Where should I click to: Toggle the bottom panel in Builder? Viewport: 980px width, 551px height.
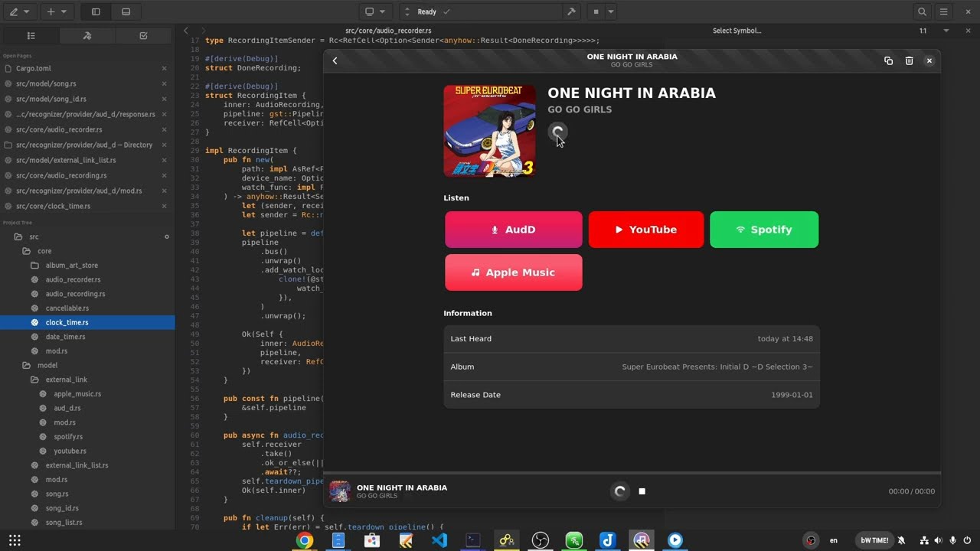[126, 11]
